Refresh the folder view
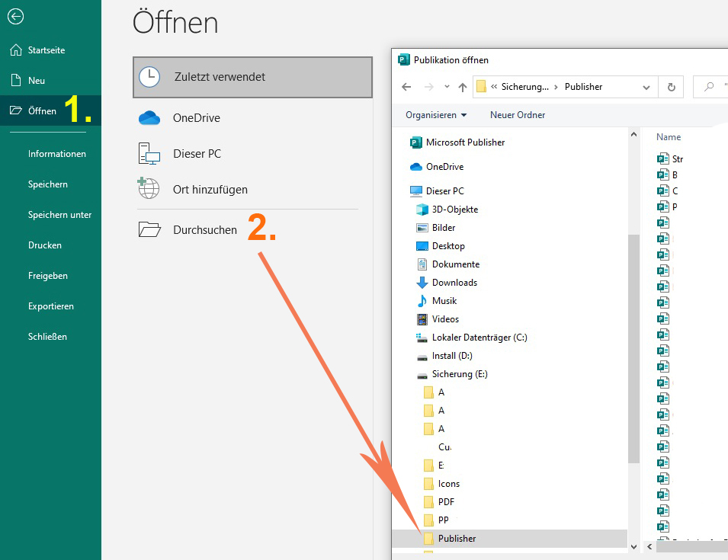 point(672,87)
